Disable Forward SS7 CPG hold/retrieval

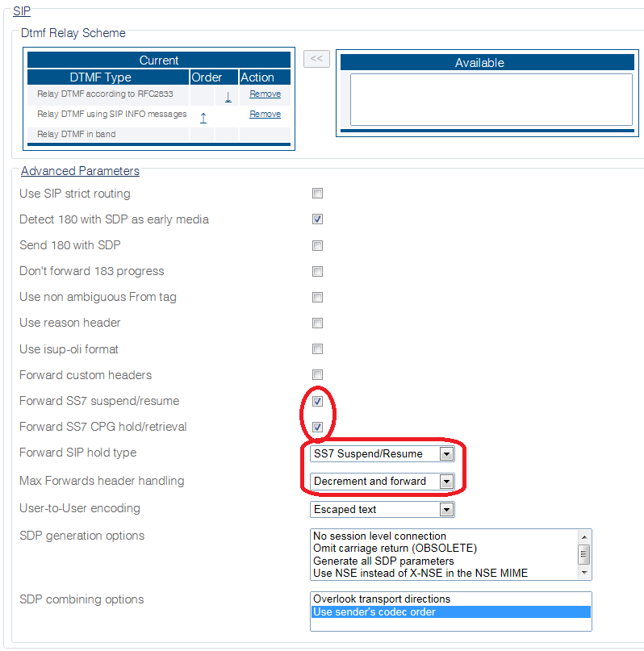318,427
